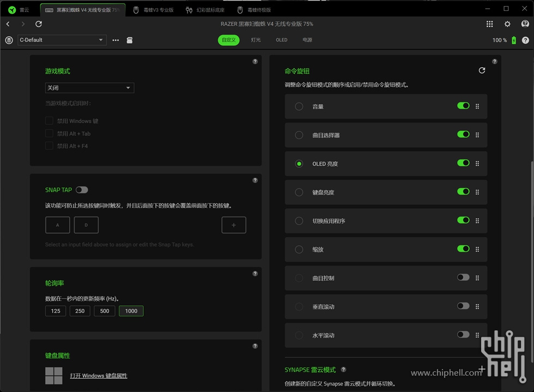
Task: Go back with the left arrow
Action: pyautogui.click(x=8, y=24)
